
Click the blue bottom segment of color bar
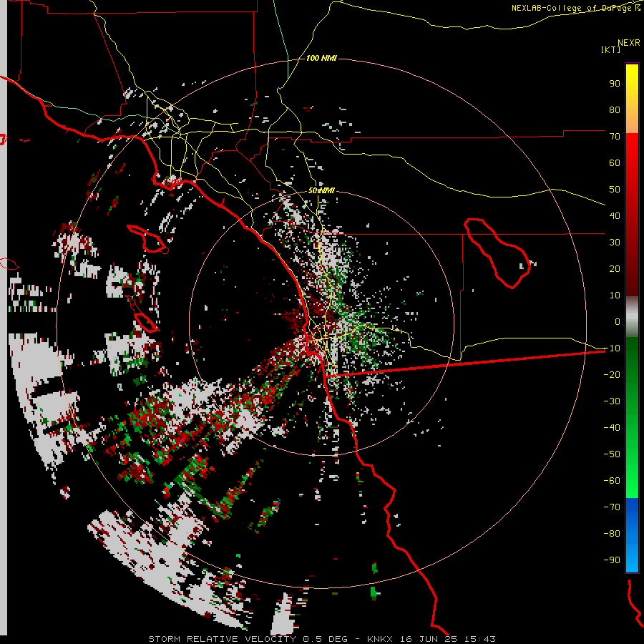click(x=632, y=535)
